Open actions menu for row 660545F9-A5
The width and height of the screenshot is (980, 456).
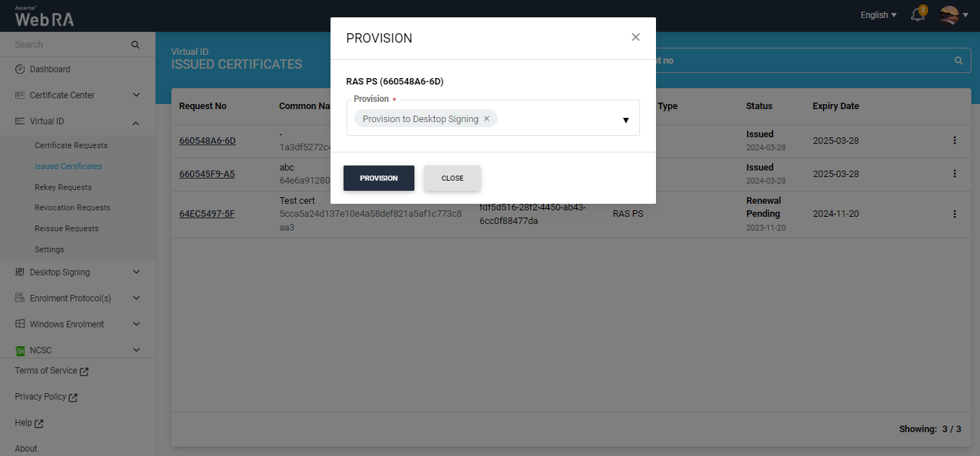(955, 173)
